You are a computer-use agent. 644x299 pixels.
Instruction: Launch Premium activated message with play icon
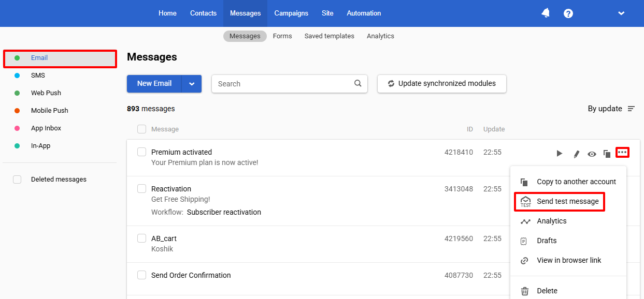click(x=559, y=154)
